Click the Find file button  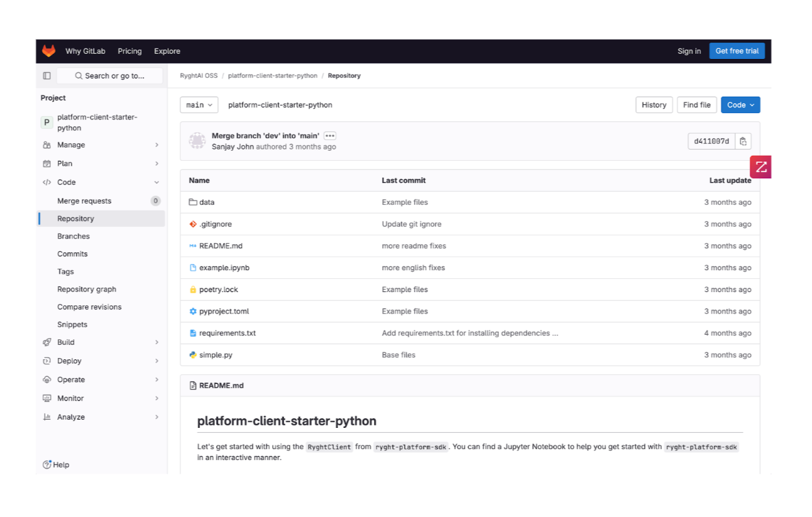point(696,105)
